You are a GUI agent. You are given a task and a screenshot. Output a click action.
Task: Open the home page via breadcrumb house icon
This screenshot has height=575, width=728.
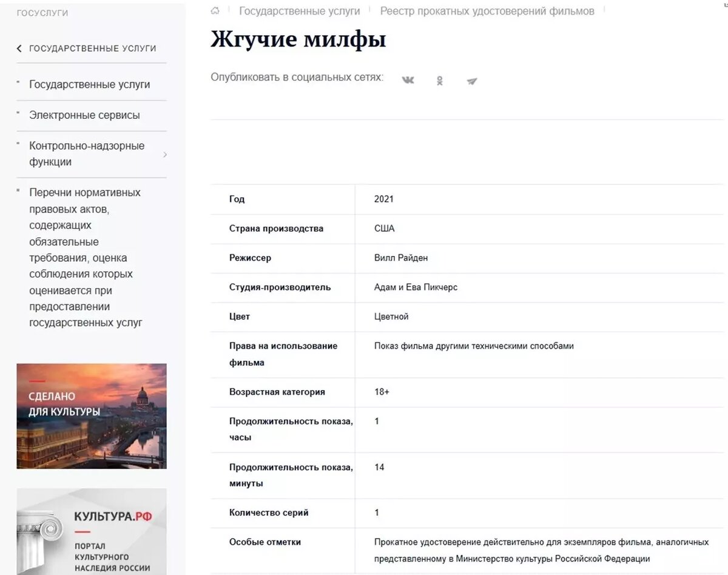(x=214, y=10)
